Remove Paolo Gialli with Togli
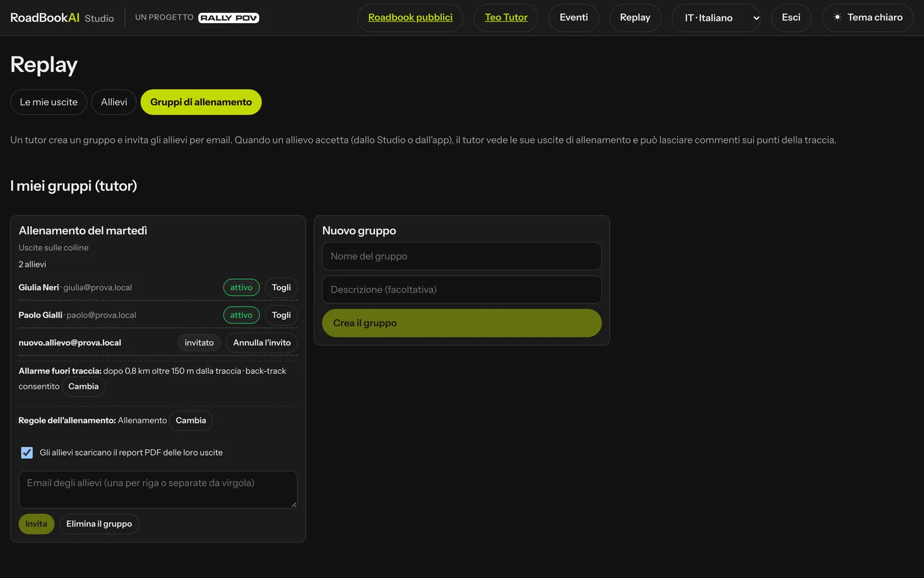924x578 pixels. pyautogui.click(x=281, y=315)
